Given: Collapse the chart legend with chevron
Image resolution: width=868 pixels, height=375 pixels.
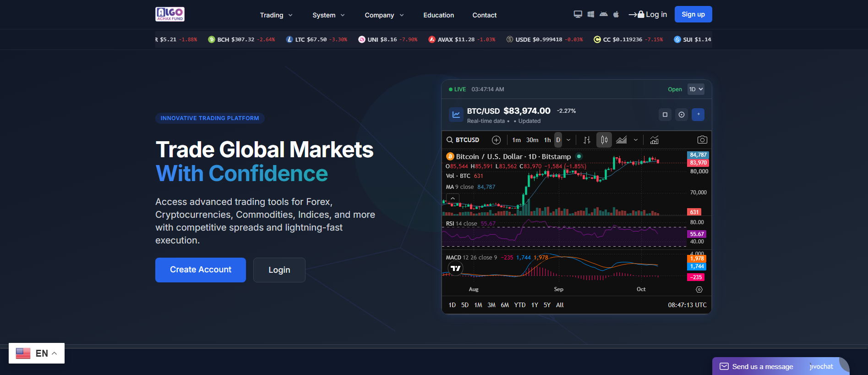Looking at the screenshot, I should (453, 199).
